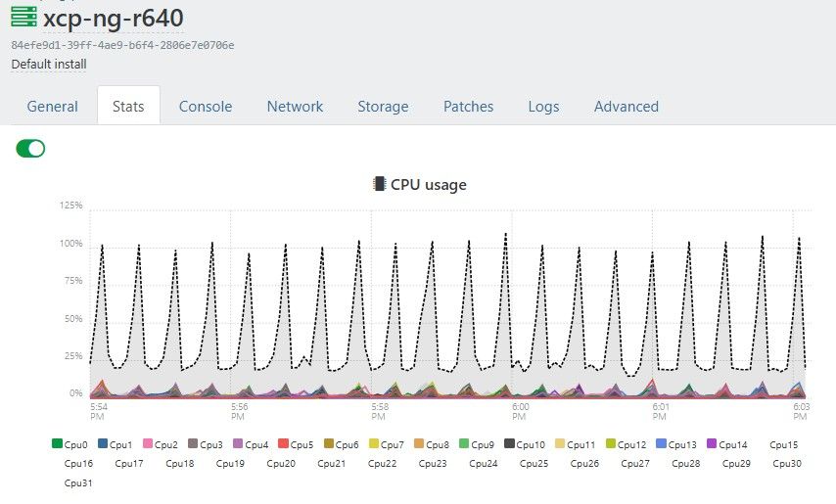
Task: Toggle the Cpu1 blue legend swatch
Action: (103, 444)
